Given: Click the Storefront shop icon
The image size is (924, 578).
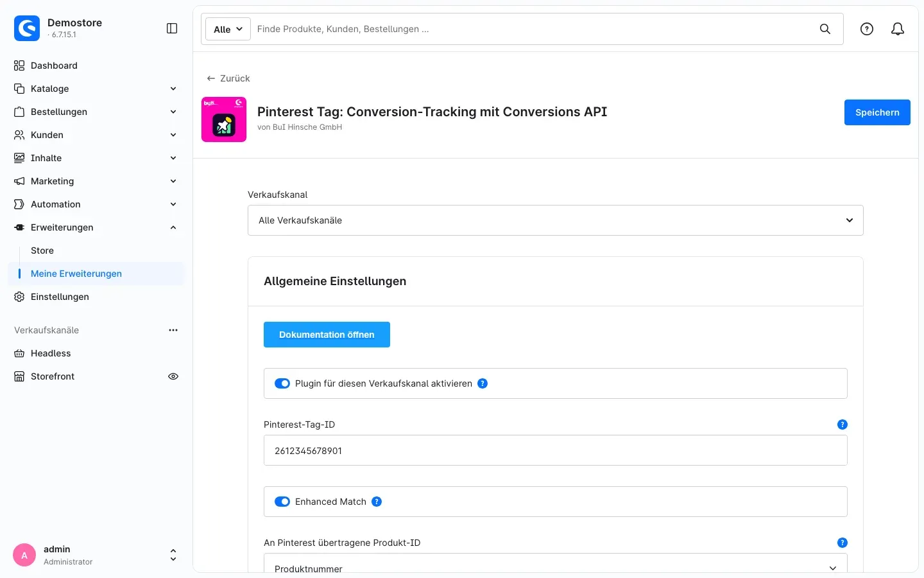Looking at the screenshot, I should click(x=19, y=376).
